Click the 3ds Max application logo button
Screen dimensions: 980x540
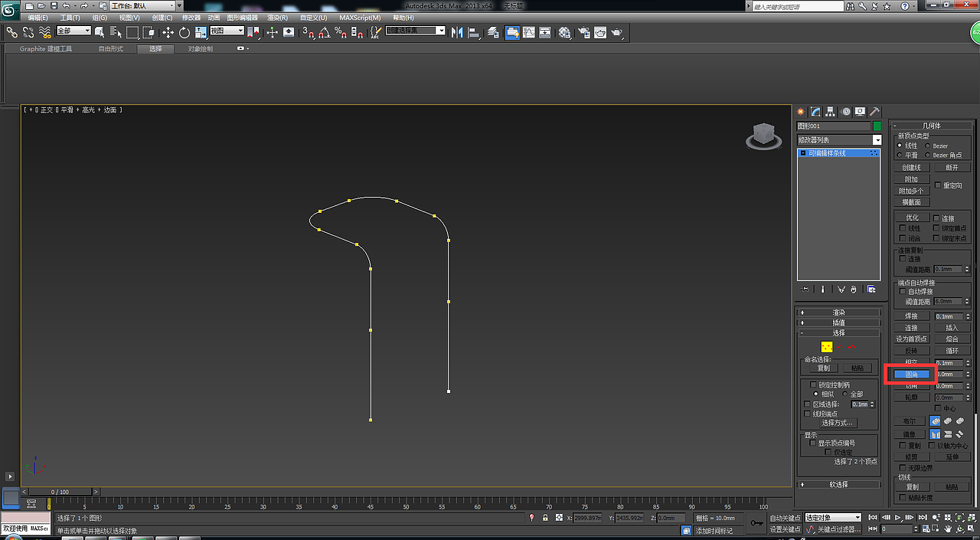[10, 9]
